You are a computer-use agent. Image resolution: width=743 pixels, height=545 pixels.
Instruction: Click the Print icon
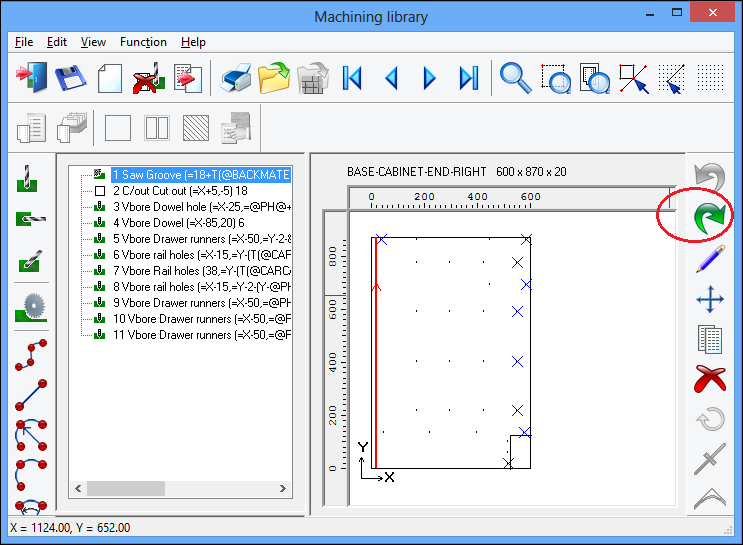(x=236, y=78)
